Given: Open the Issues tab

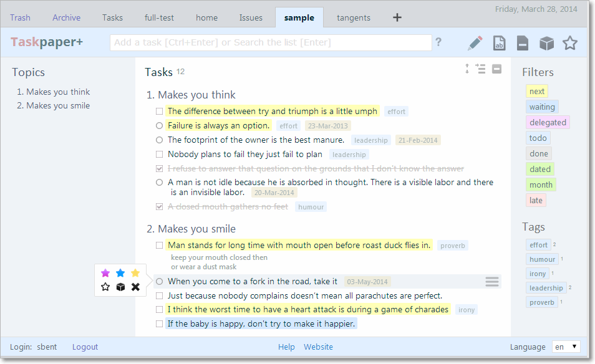Looking at the screenshot, I should coord(251,17).
